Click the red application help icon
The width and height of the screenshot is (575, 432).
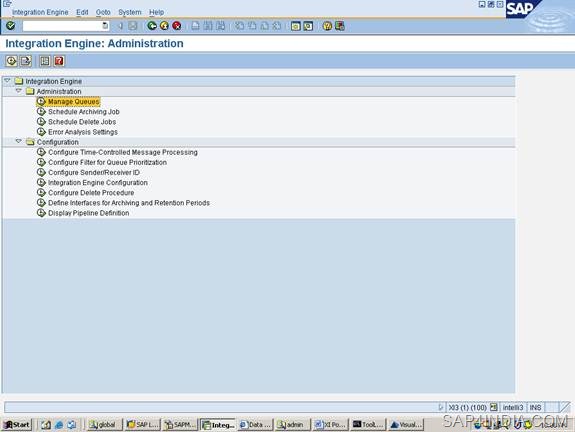59,61
